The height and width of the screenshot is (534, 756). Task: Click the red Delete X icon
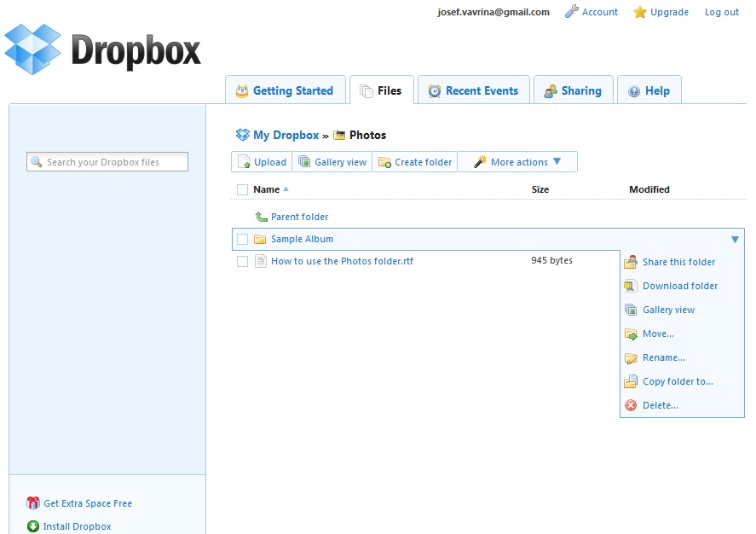coord(631,405)
